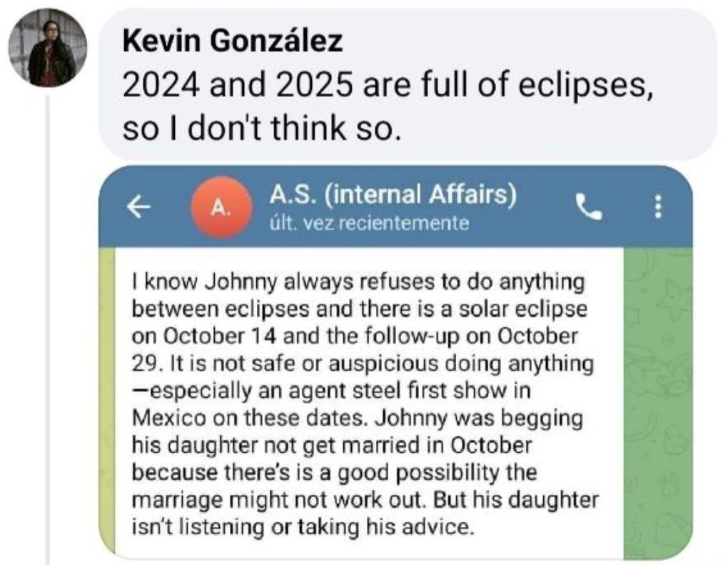
Task: Click the yellow-green strip left of message
Action: coord(106,400)
